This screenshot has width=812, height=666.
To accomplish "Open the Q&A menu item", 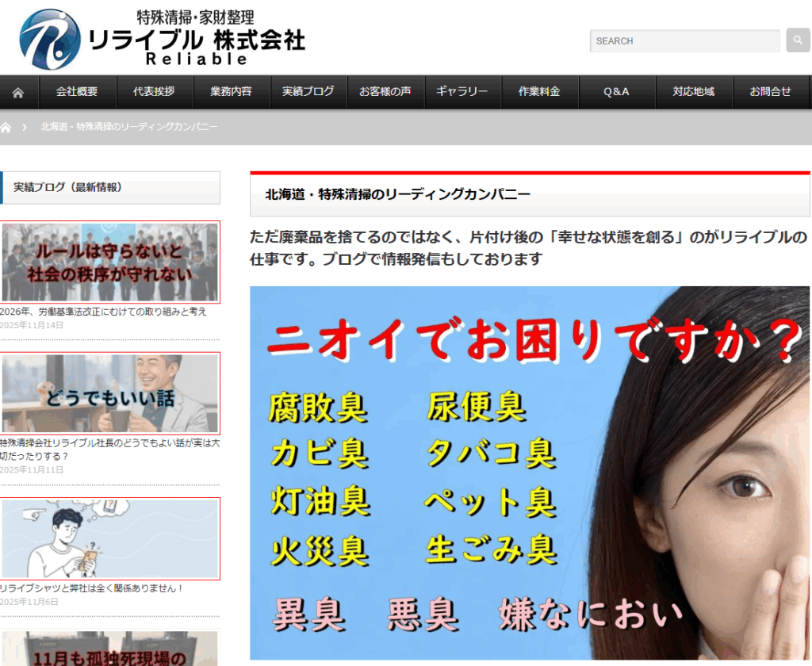I will click(616, 92).
